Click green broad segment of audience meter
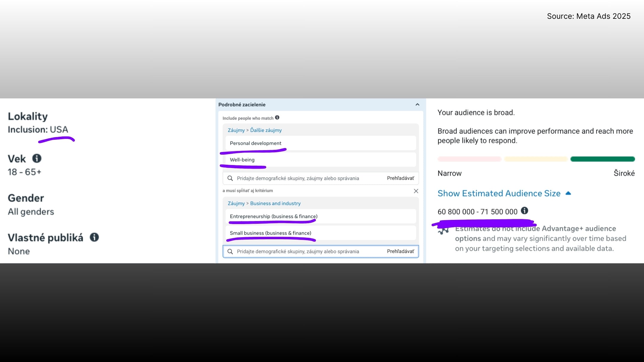The height and width of the screenshot is (362, 644). tap(602, 159)
